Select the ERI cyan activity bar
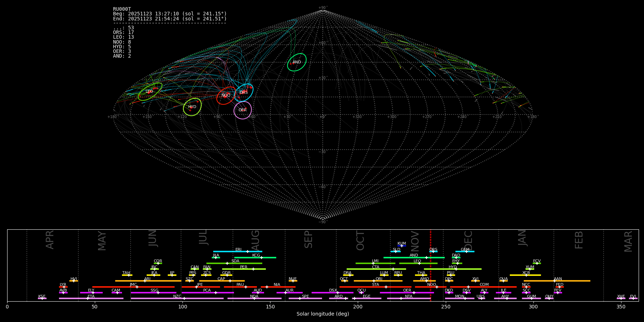 click(x=238, y=252)
